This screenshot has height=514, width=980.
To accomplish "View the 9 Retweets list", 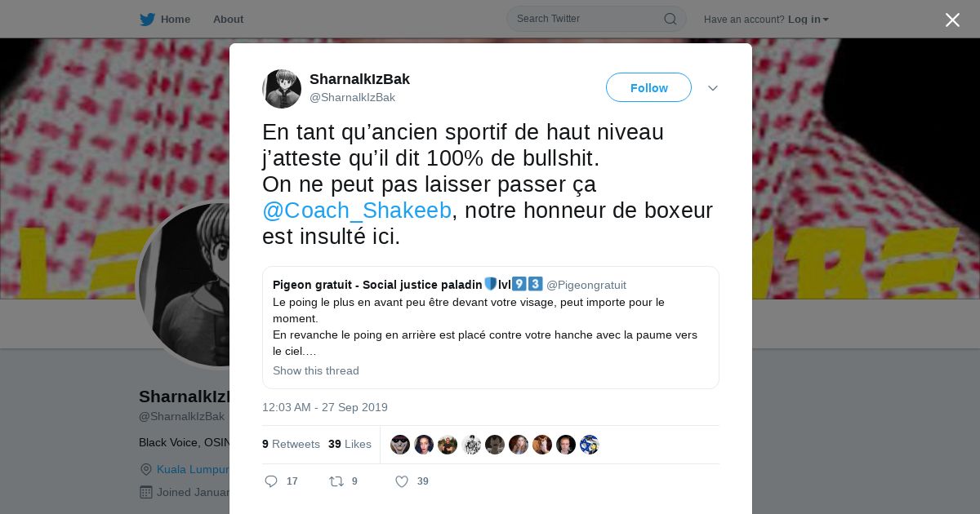I will (291, 444).
